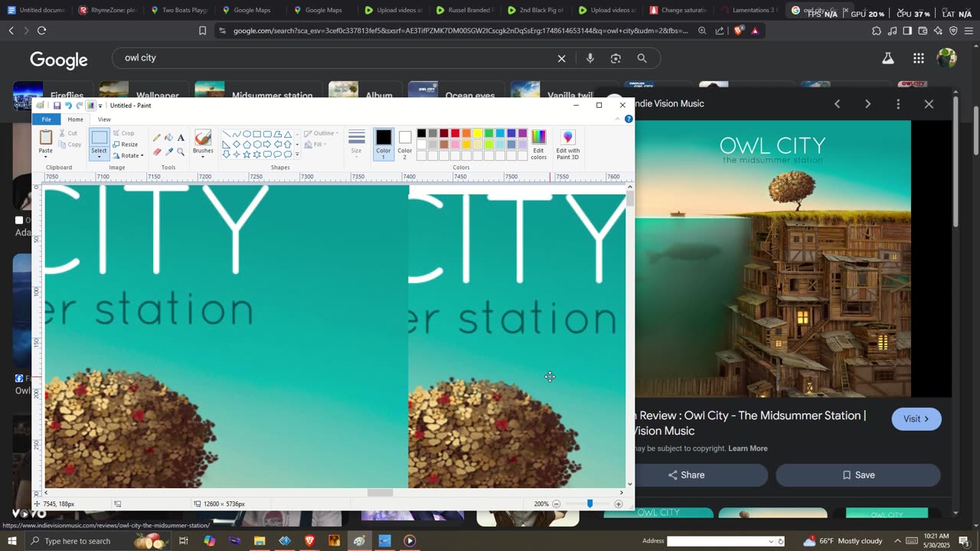Click the zoom in plus button in Paint
Image resolution: width=980 pixels, height=551 pixels.
click(619, 504)
